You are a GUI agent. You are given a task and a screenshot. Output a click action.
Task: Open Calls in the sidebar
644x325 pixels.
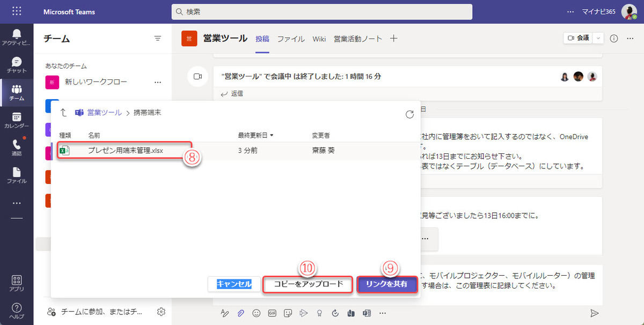click(x=17, y=147)
